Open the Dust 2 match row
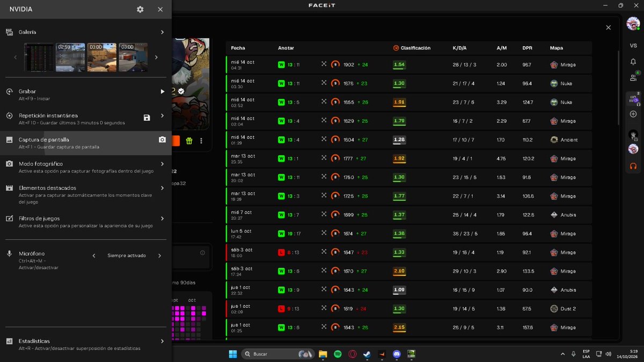This screenshot has height=362, width=644. tap(409, 309)
